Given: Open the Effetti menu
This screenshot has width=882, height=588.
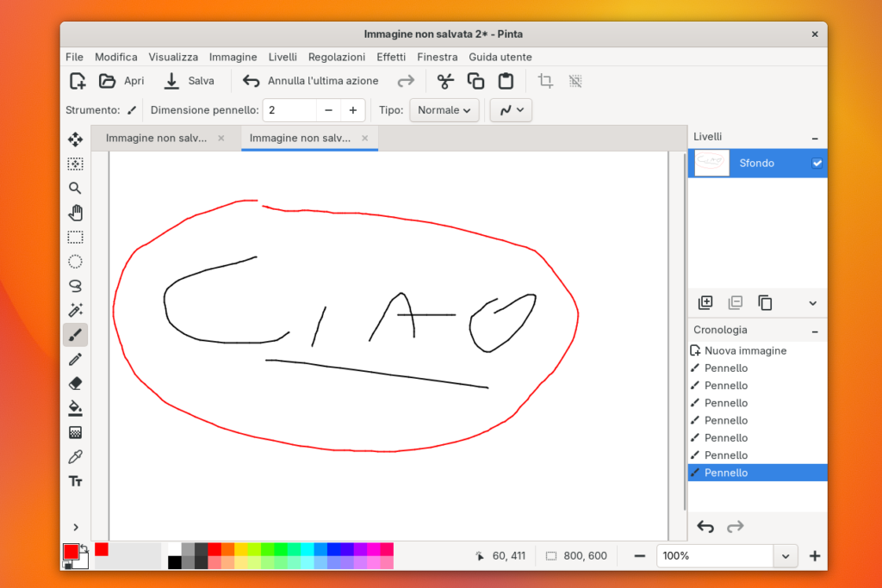Looking at the screenshot, I should tap(391, 57).
